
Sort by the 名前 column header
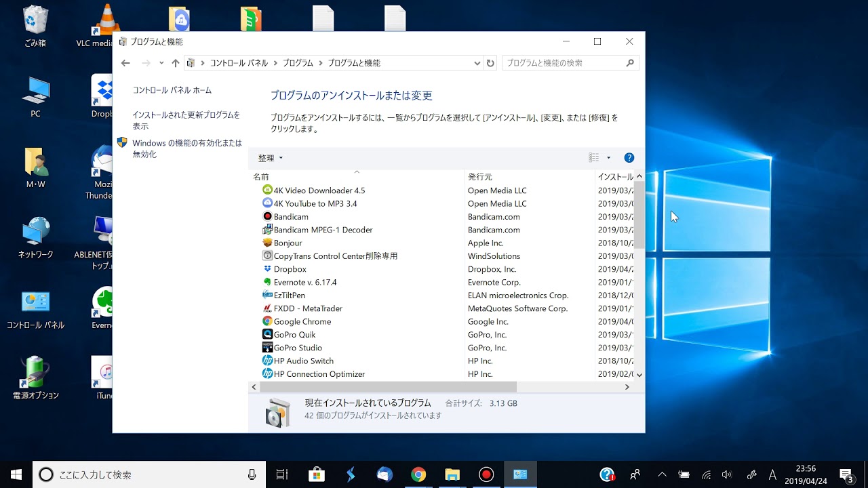tap(357, 176)
